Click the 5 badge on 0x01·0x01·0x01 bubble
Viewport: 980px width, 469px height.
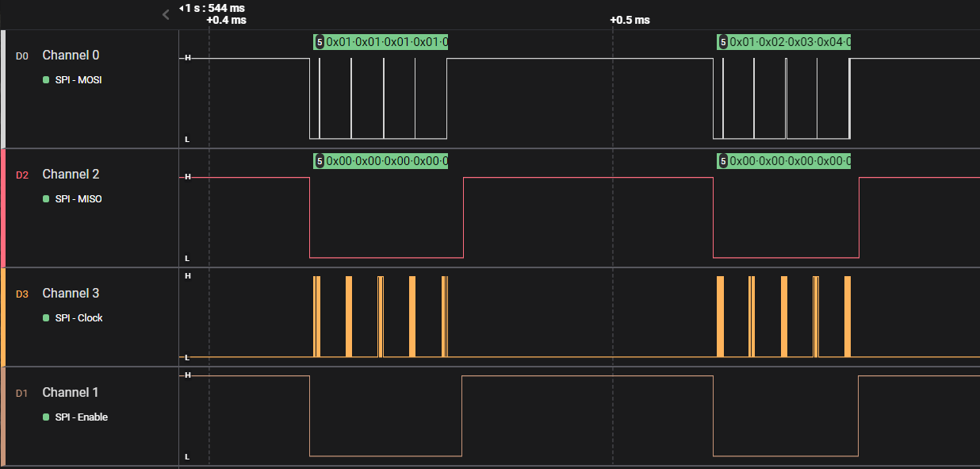pyautogui.click(x=320, y=42)
